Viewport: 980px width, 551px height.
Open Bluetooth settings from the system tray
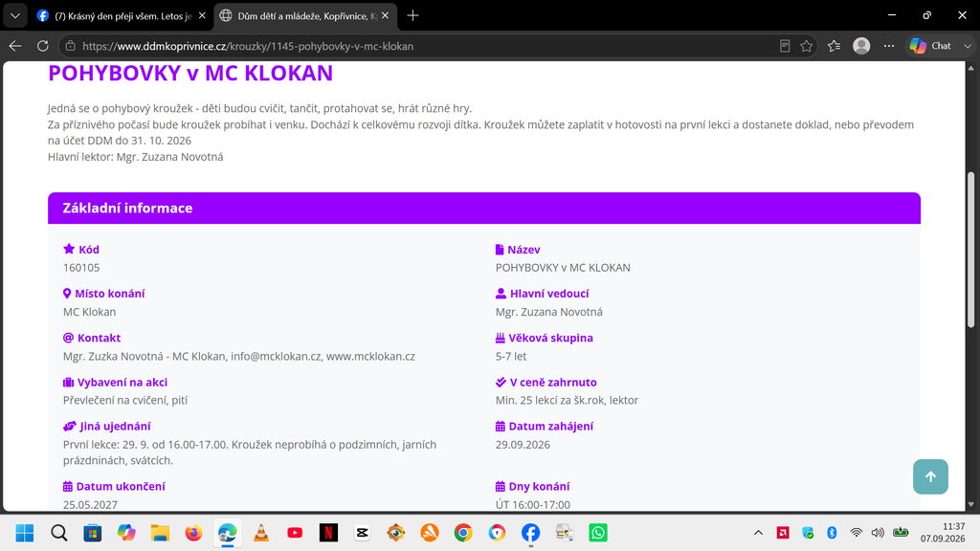(x=832, y=533)
